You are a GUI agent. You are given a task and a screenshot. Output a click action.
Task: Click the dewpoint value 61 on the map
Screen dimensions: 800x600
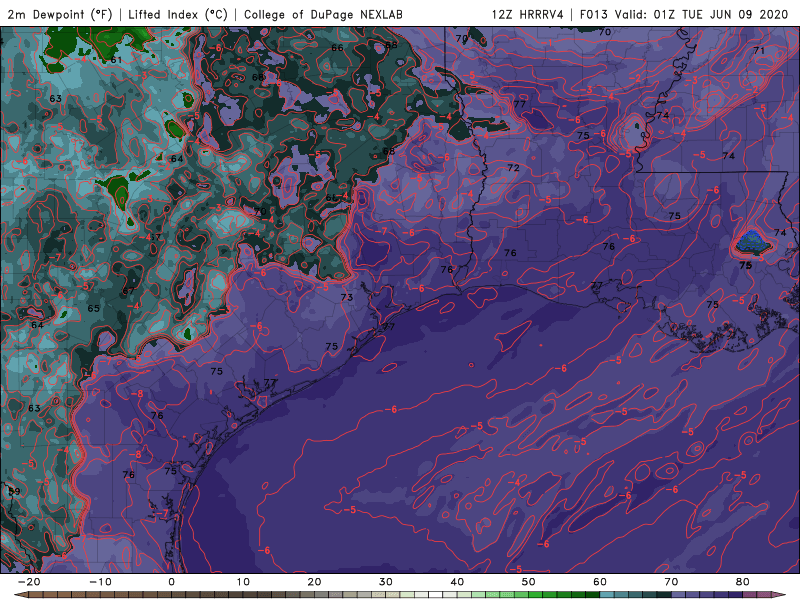[116, 60]
